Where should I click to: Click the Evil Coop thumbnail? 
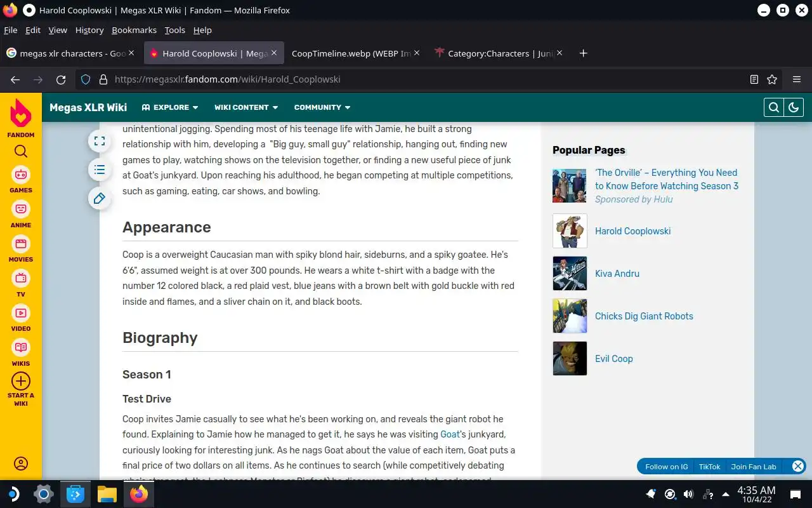click(x=570, y=358)
